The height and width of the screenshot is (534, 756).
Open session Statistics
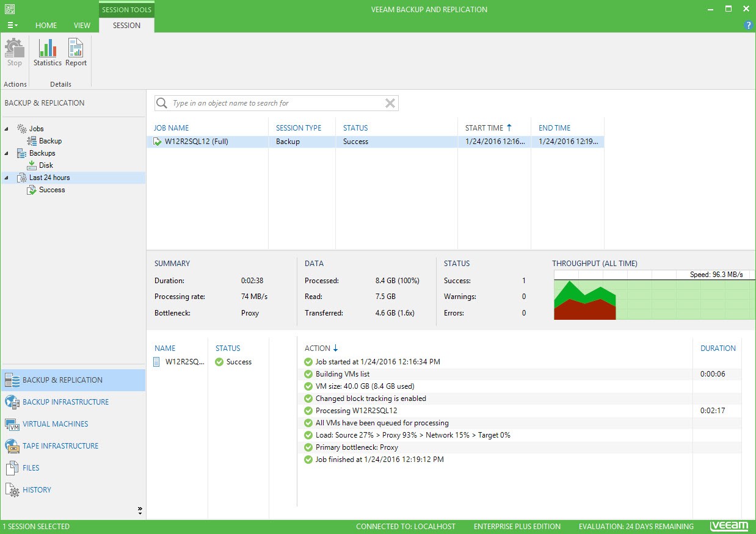[x=48, y=52]
